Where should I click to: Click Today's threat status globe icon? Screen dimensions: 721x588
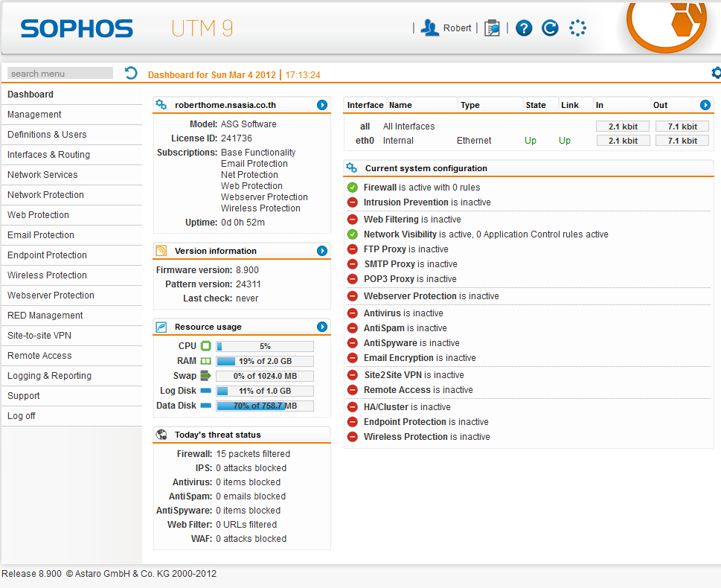coord(161,435)
